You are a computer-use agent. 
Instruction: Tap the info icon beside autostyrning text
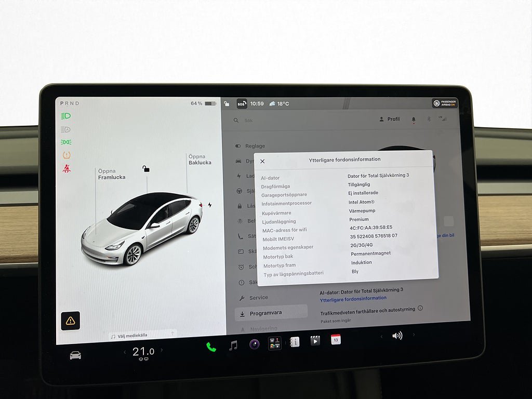pyautogui.click(x=420, y=308)
